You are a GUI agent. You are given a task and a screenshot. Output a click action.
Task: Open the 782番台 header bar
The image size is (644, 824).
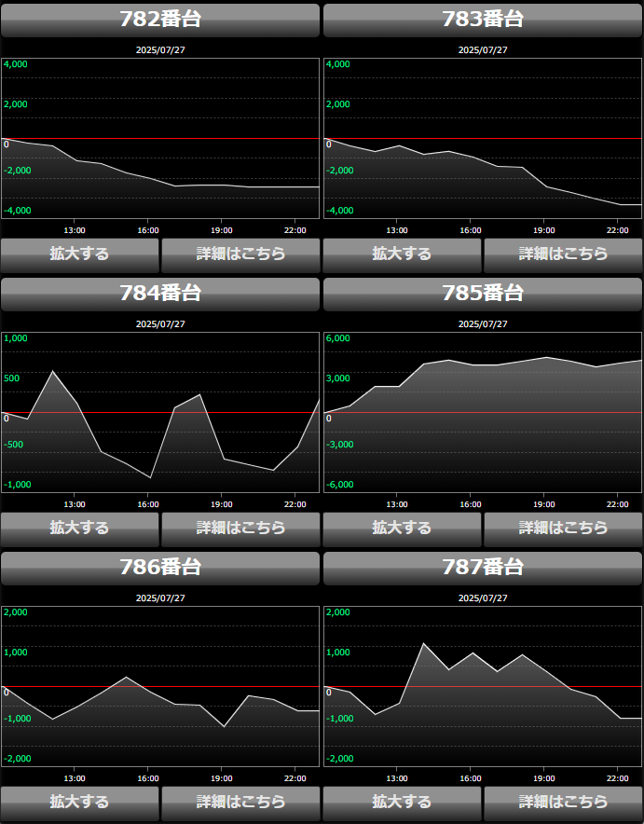click(160, 20)
